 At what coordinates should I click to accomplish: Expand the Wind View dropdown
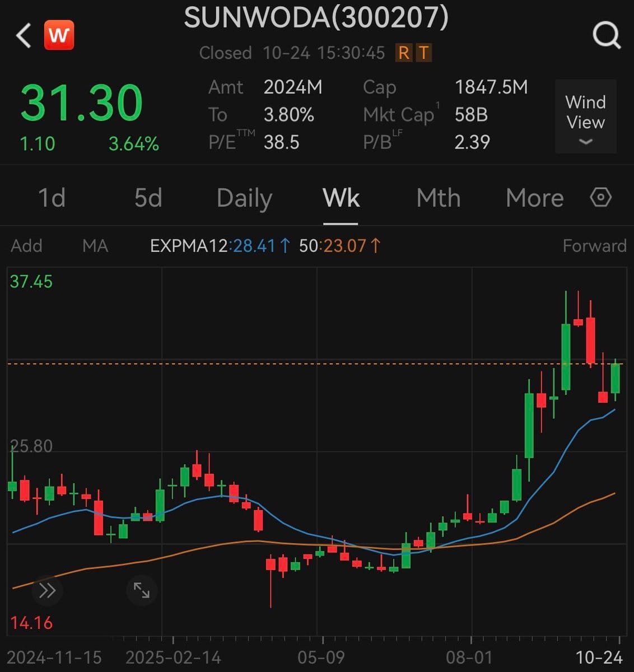click(x=585, y=116)
